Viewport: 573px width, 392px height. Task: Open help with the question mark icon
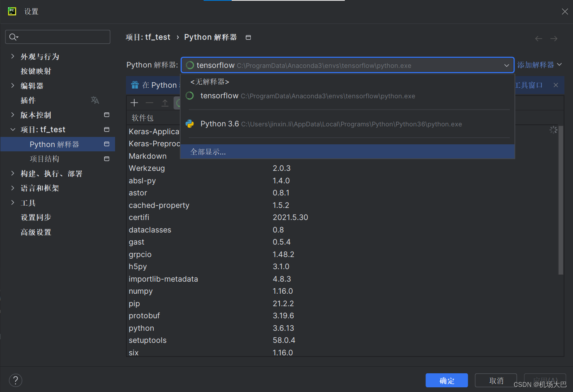(16, 380)
